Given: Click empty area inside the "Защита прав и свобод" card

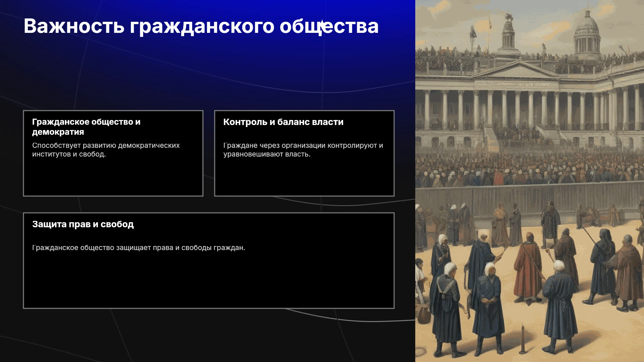Looking at the screenshot, I should tap(209, 282).
